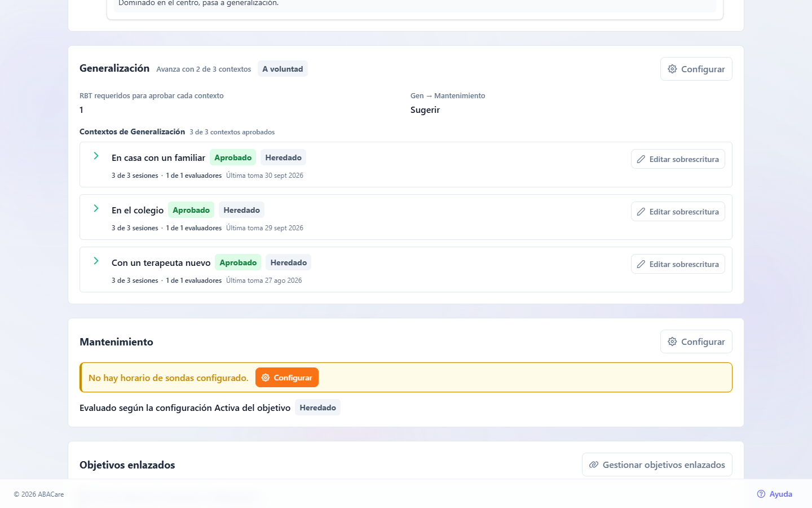Open Configurar in the Mantenimiento header
This screenshot has width=812, height=508.
click(x=696, y=341)
